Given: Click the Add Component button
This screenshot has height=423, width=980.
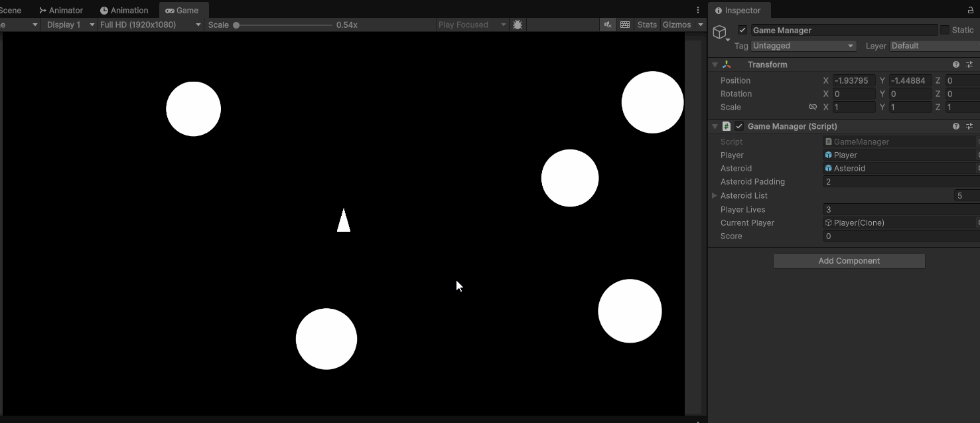Looking at the screenshot, I should tap(849, 261).
